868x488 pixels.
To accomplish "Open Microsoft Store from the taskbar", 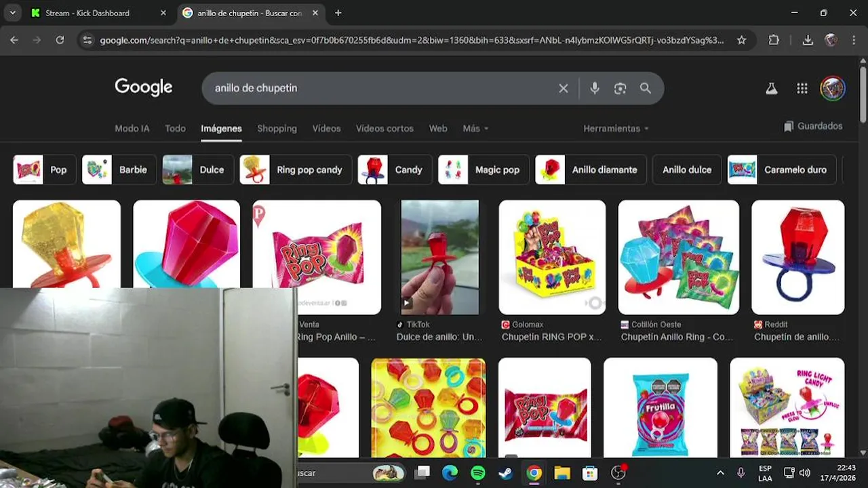I will pyautogui.click(x=590, y=472).
